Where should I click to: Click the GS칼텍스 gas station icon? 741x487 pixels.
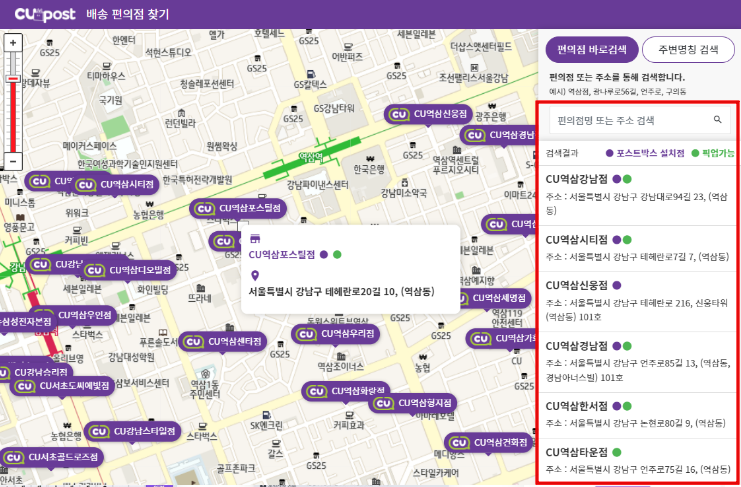click(310, 74)
